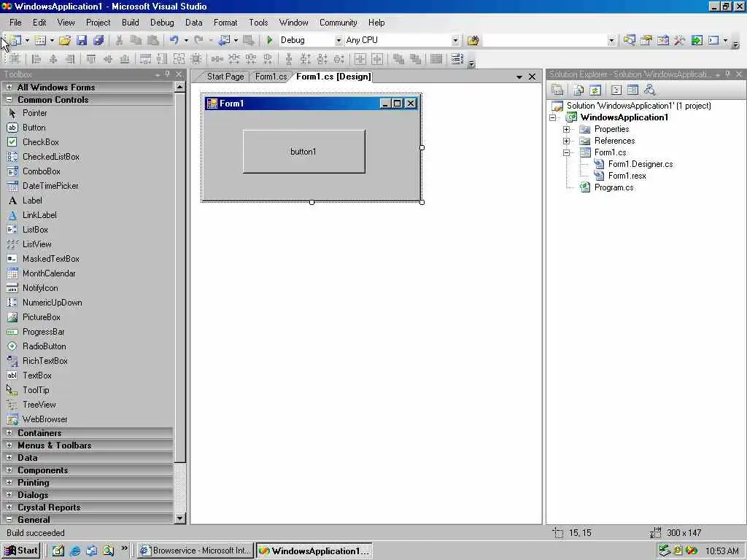
Task: Click Refresh icon in Solution Explorer
Action: click(595, 90)
